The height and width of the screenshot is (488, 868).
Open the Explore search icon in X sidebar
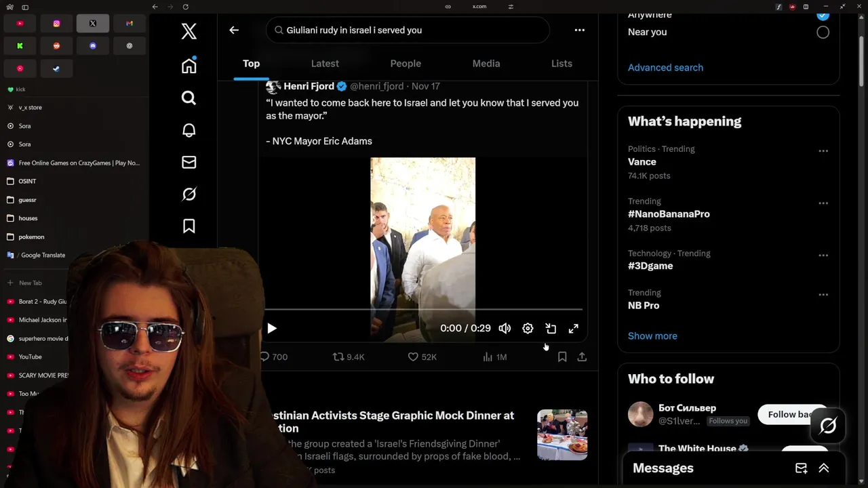pyautogui.click(x=189, y=98)
